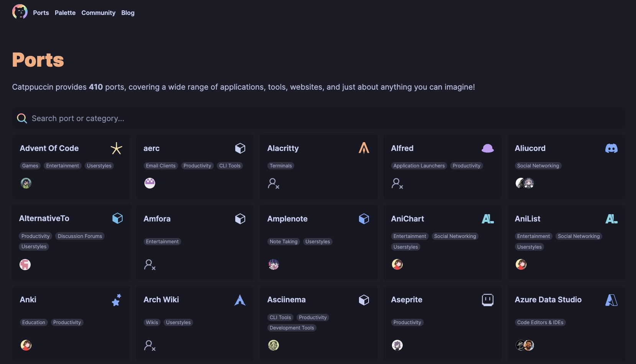Click the Alacritty logo icon
636x364 pixels.
point(364,148)
